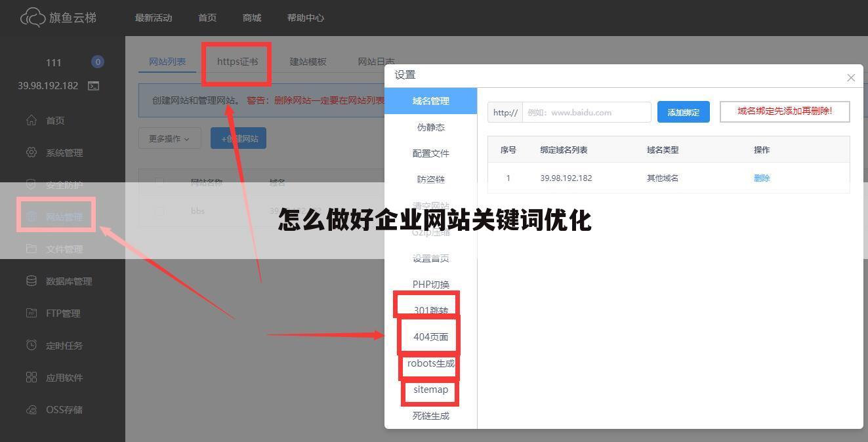This screenshot has height=442, width=868.
Task: Select 404页面 in settings menu
Action: coord(430,337)
